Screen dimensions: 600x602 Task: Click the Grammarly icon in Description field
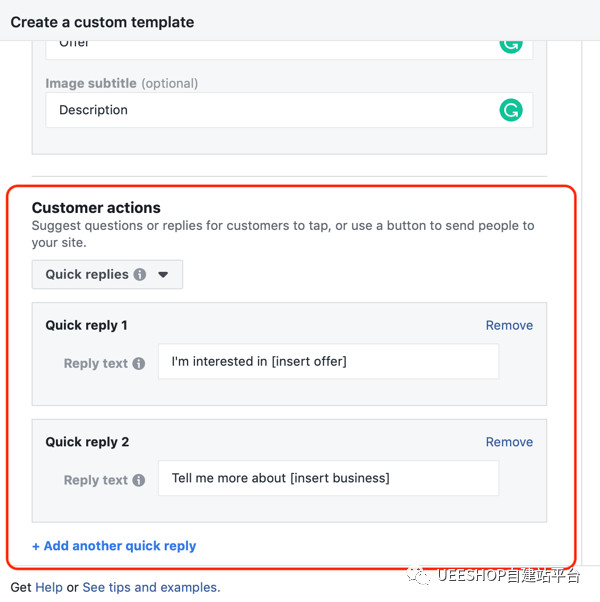pyautogui.click(x=511, y=110)
